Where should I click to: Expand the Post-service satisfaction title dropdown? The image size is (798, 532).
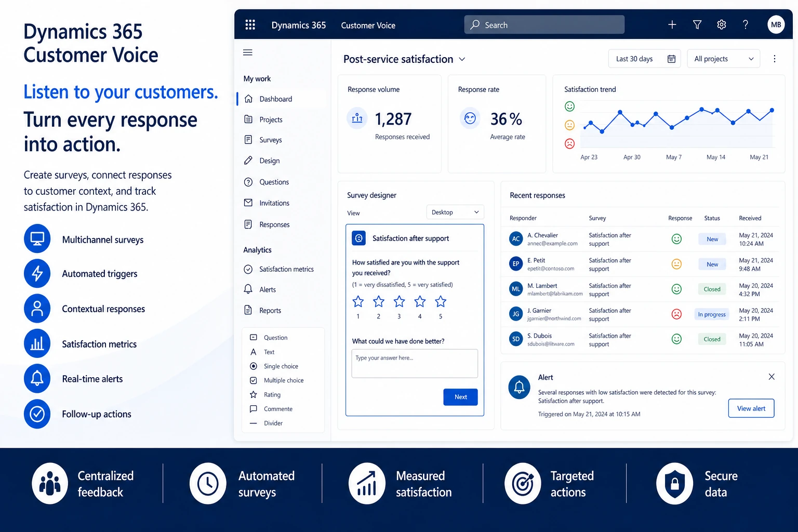click(462, 59)
